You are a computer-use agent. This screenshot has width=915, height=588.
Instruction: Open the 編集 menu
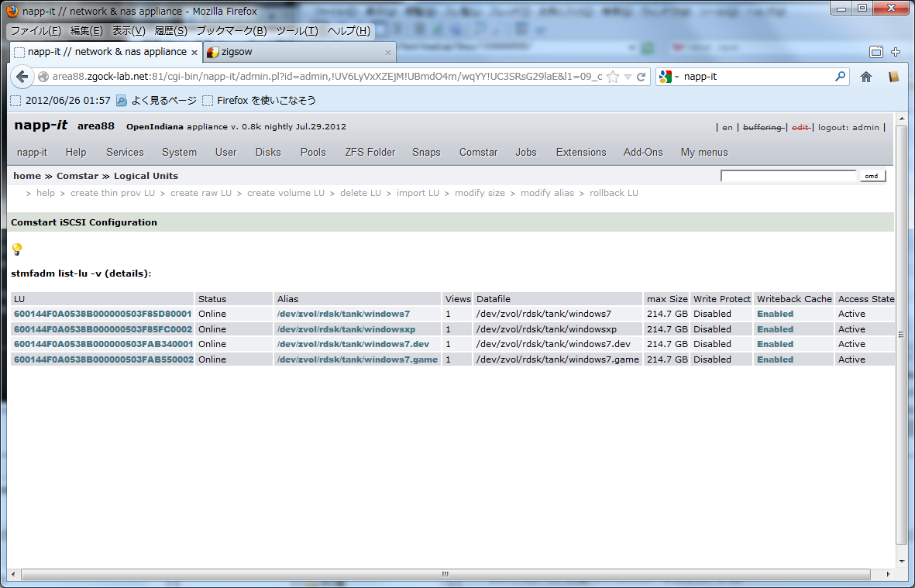(86, 31)
